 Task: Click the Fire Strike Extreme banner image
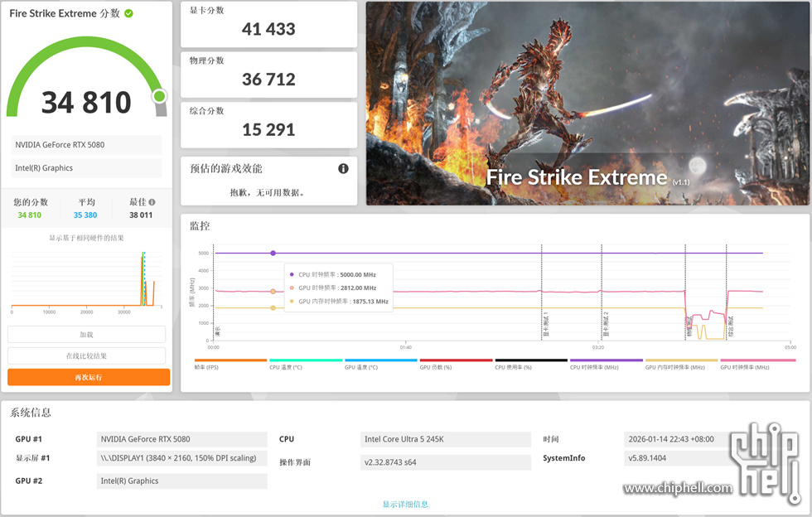pyautogui.click(x=587, y=104)
